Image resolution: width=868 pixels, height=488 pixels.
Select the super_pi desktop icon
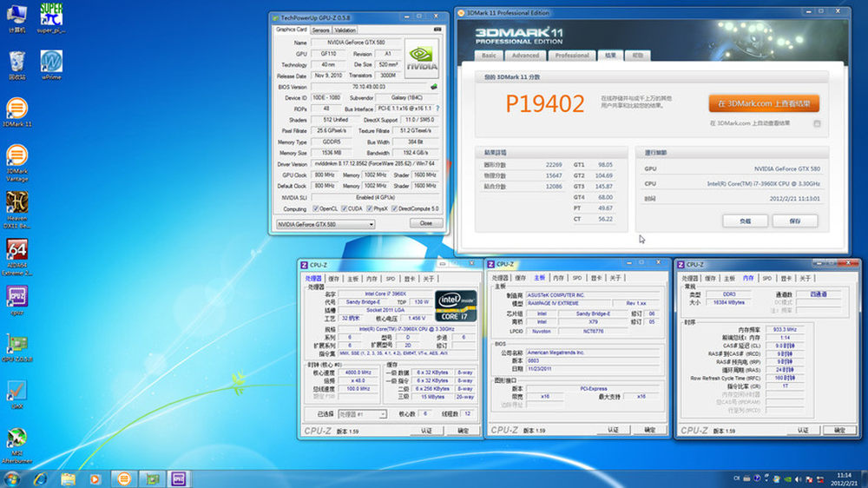coord(51,17)
